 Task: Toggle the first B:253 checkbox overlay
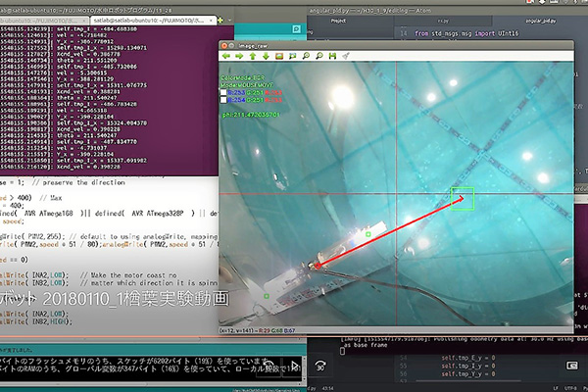tap(223, 92)
